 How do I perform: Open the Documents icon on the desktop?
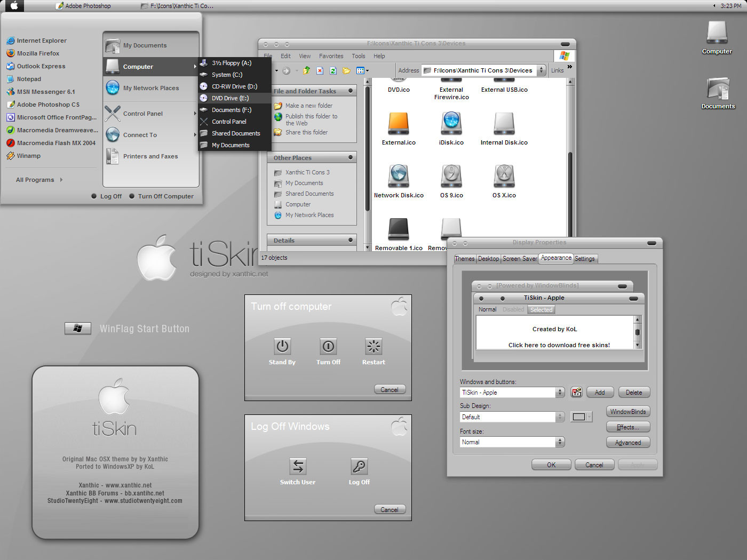(718, 89)
